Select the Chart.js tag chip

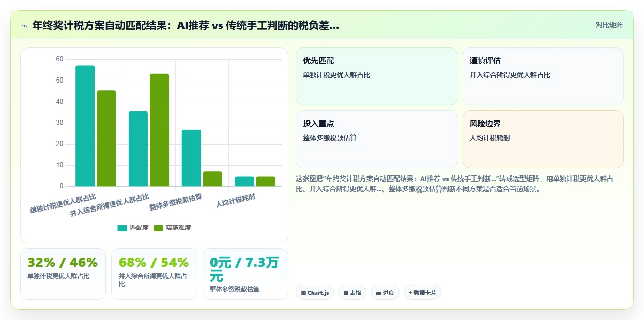[315, 293]
